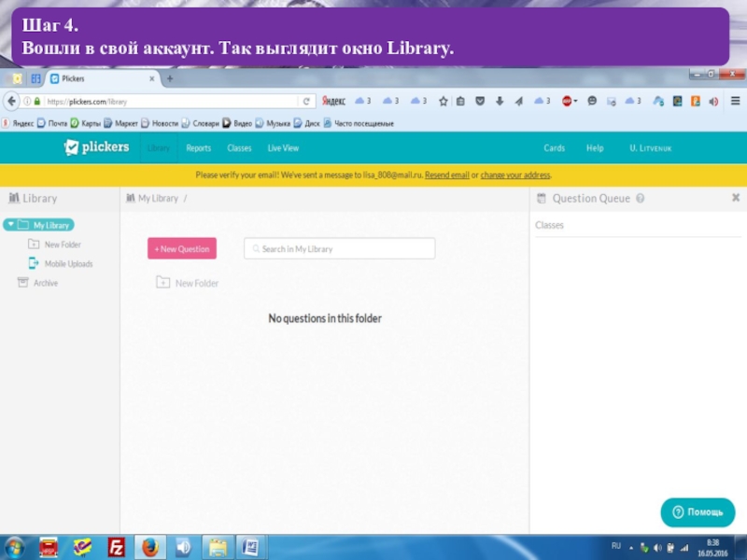Bookmark page with the star icon
The image size is (747, 560).
click(x=443, y=101)
